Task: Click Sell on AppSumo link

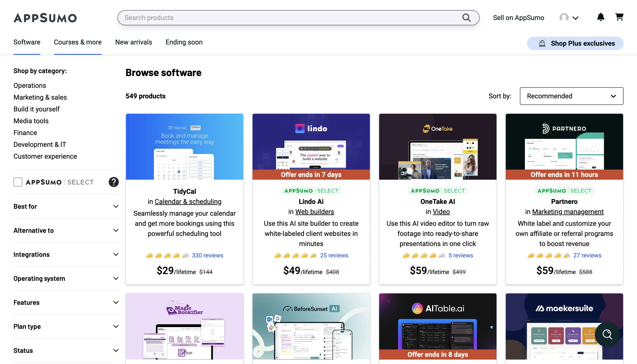Action: [x=518, y=18]
